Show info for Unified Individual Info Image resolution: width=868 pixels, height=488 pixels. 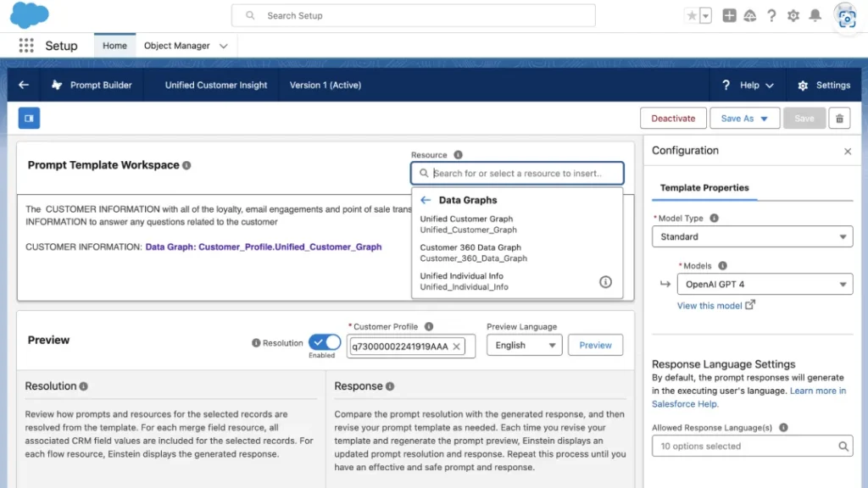click(x=605, y=282)
